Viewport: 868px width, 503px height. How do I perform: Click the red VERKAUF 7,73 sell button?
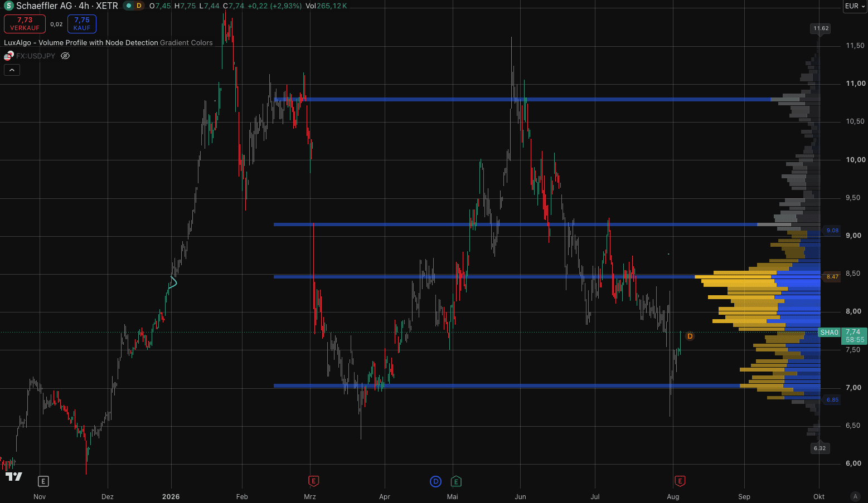(x=25, y=24)
